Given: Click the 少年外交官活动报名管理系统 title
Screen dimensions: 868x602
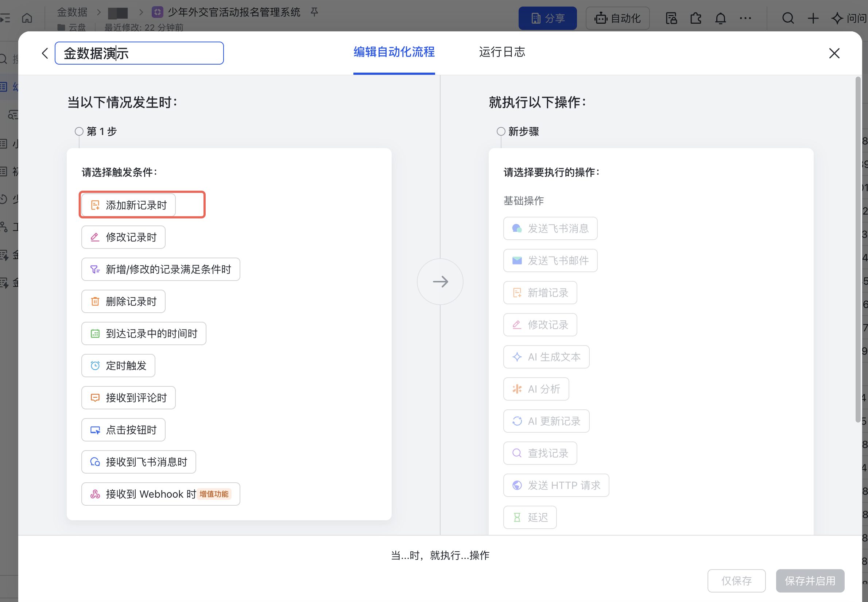Looking at the screenshot, I should [234, 12].
